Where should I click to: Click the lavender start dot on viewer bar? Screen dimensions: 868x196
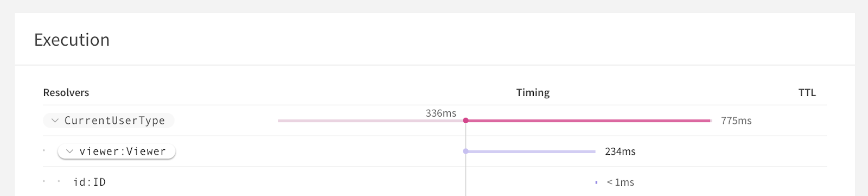point(465,151)
